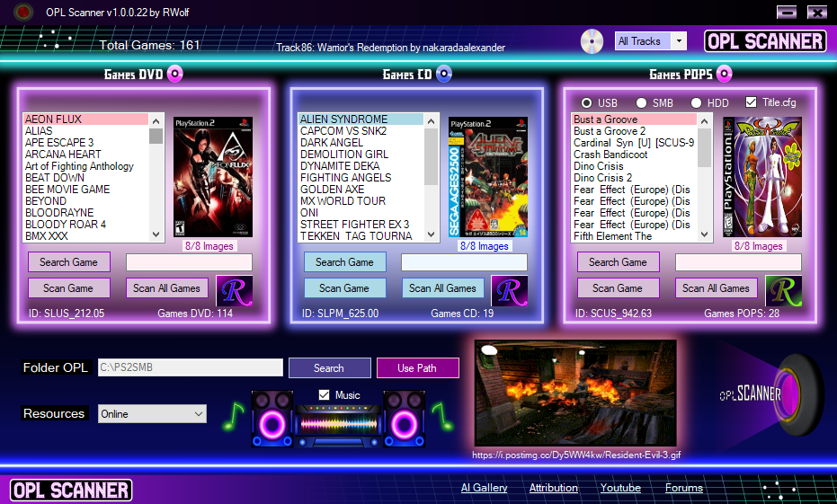Image resolution: width=837 pixels, height=504 pixels.
Task: Click the Games CD disc icon
Action: click(x=444, y=74)
